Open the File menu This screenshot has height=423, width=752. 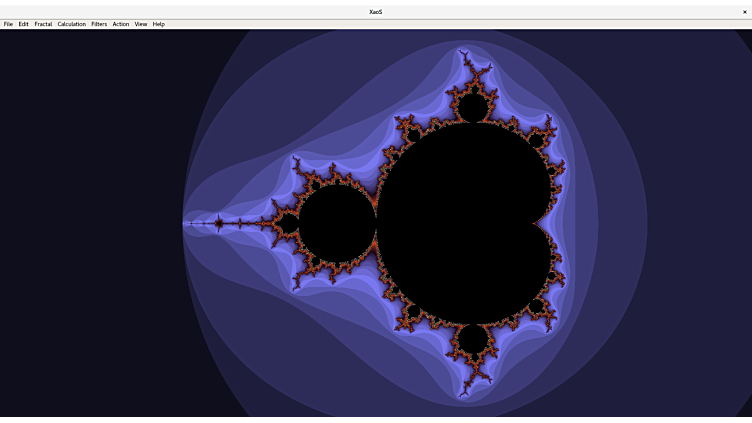(8, 24)
